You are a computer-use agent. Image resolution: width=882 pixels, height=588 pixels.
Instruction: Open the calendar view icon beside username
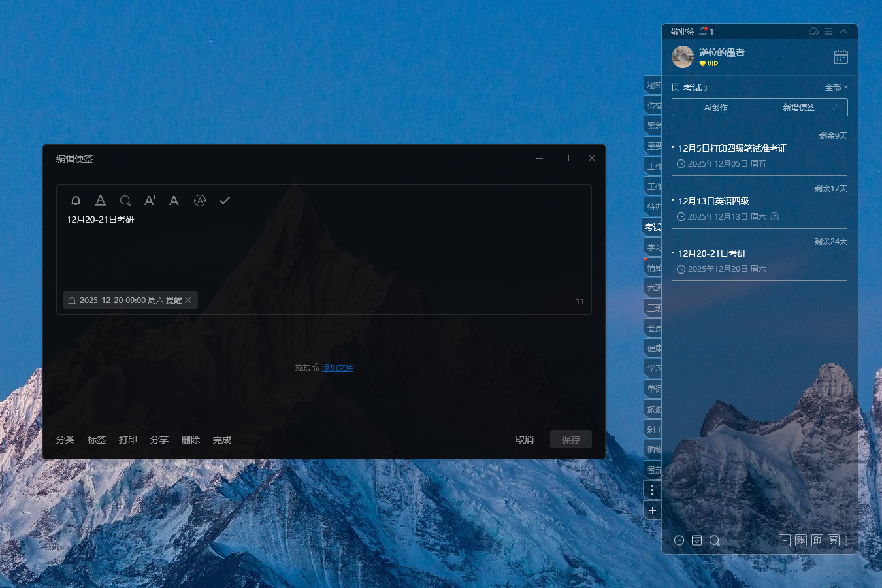(840, 57)
